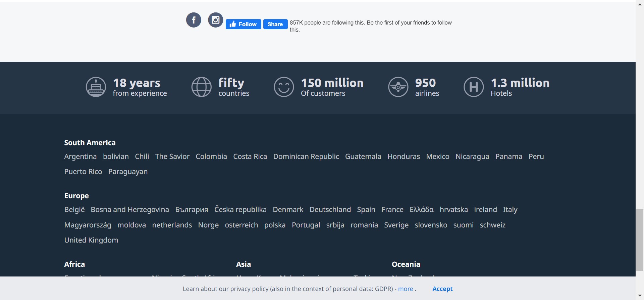Accept the privacy policy notice
Image resolution: width=644 pixels, height=300 pixels.
[x=442, y=289]
